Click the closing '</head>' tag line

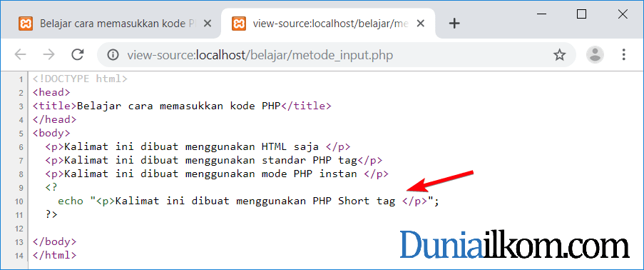pos(55,119)
